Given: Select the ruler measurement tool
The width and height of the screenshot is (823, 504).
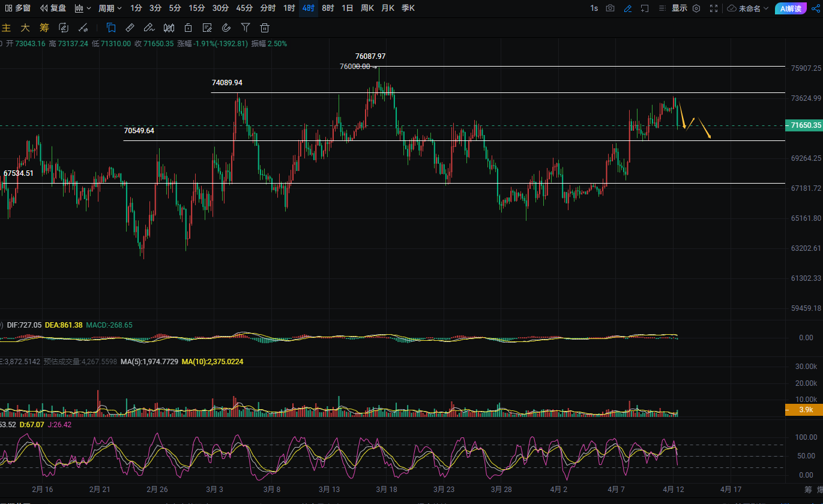Looking at the screenshot, I should coord(130,28).
